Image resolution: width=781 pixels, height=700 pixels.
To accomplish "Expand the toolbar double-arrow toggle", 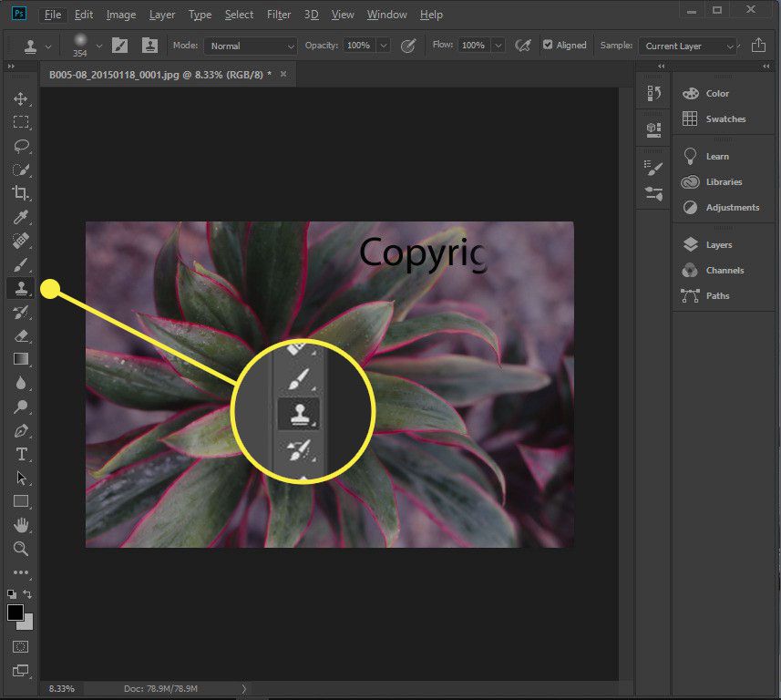I will pyautogui.click(x=11, y=67).
